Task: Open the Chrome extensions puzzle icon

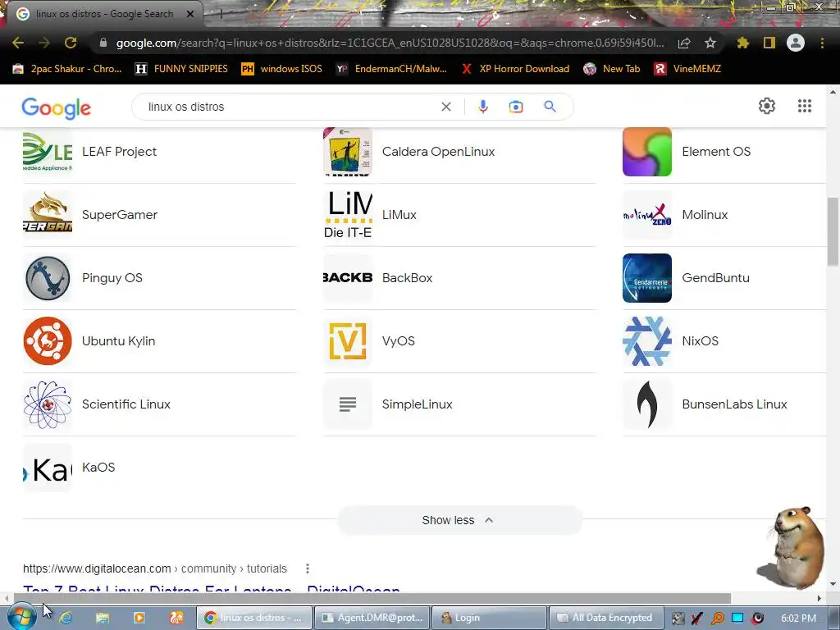Action: point(742,43)
